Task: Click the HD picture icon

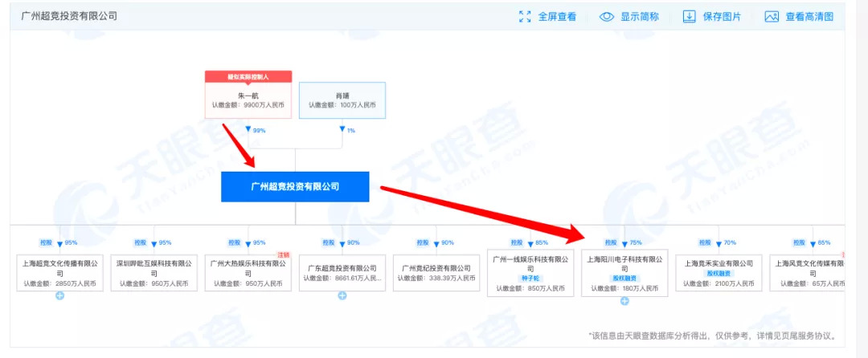Action: 772,17
